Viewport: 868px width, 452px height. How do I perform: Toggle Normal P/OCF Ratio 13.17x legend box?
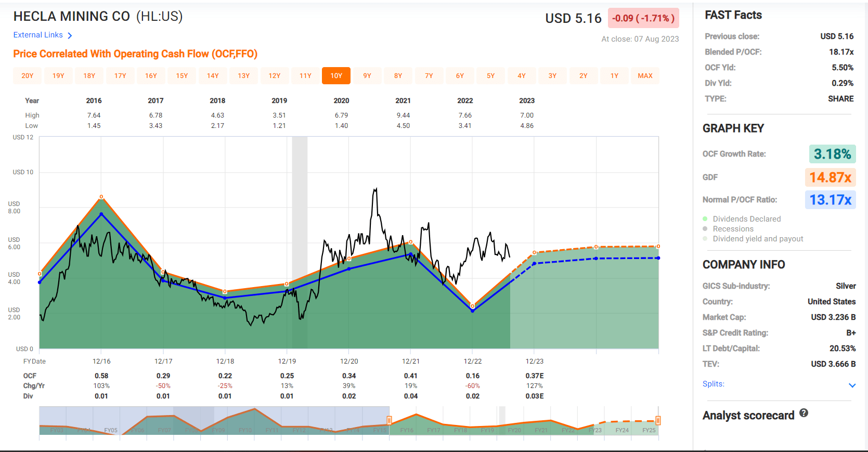(x=830, y=200)
